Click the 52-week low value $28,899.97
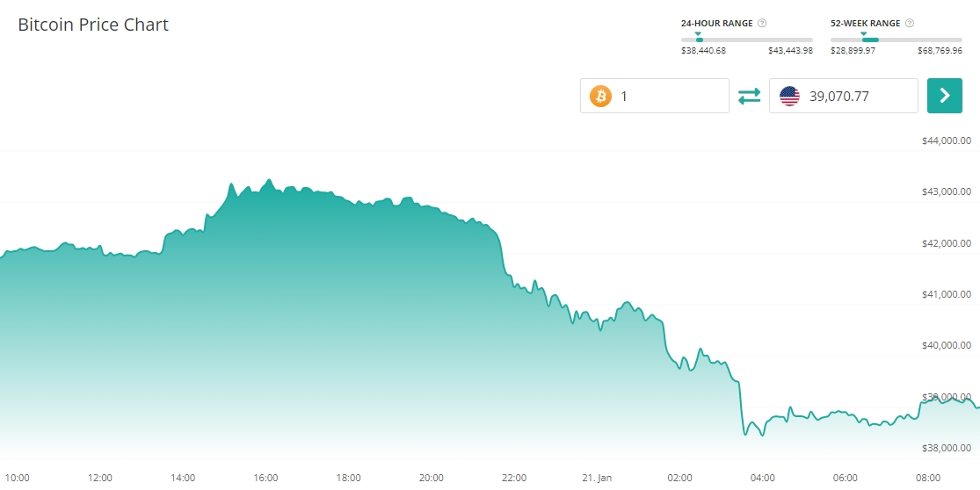This screenshot has width=980, height=490. pyautogui.click(x=853, y=51)
